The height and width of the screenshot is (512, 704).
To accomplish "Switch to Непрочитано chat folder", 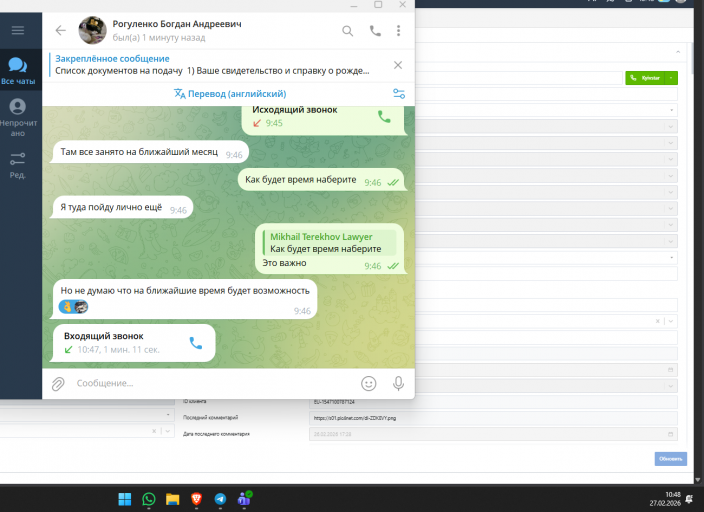I will (x=18, y=118).
